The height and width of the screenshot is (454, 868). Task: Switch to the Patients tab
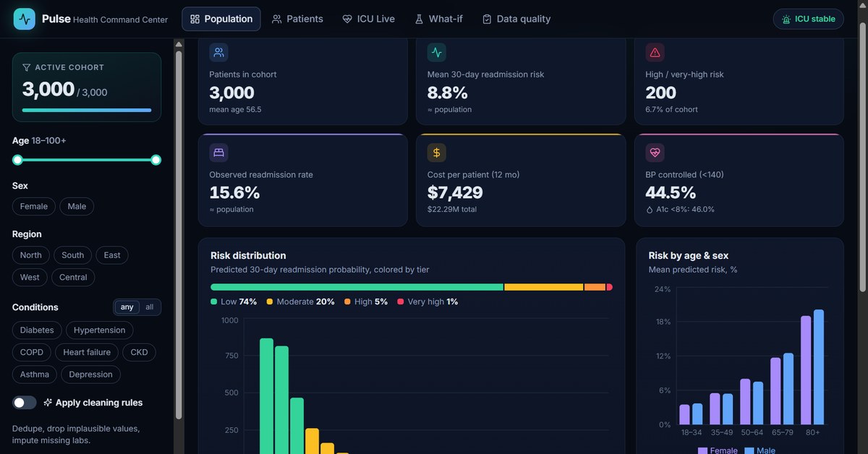(x=297, y=19)
